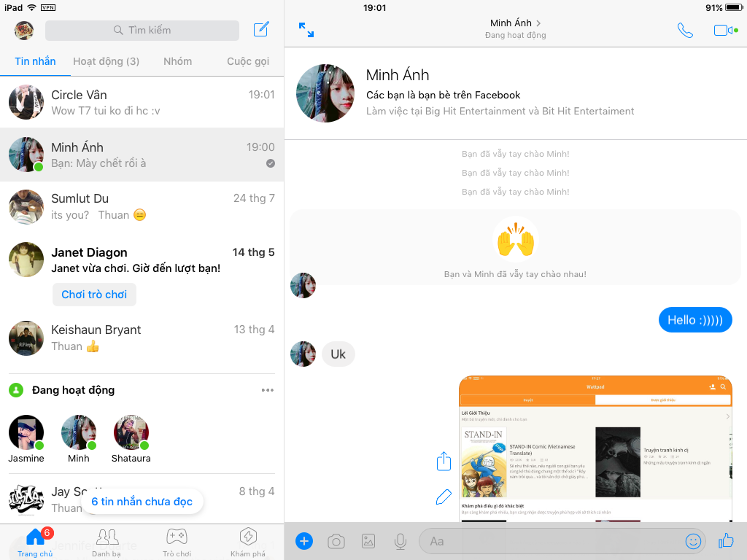Record a voice message with the microphone

point(400,542)
